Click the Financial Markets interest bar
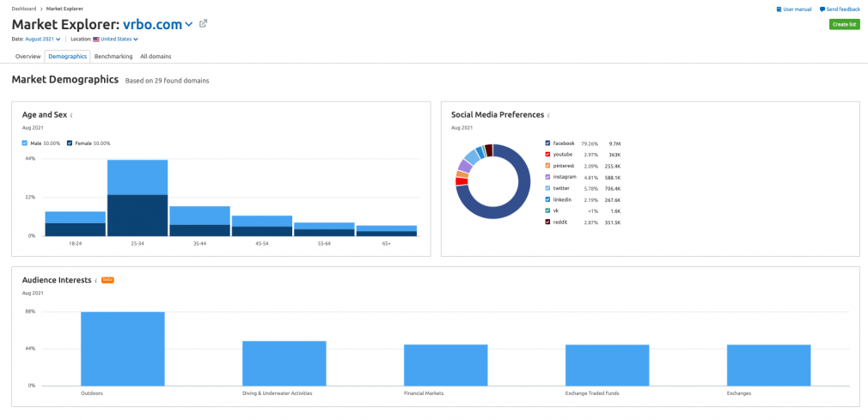Screen dimensions: 868x420 (446, 365)
